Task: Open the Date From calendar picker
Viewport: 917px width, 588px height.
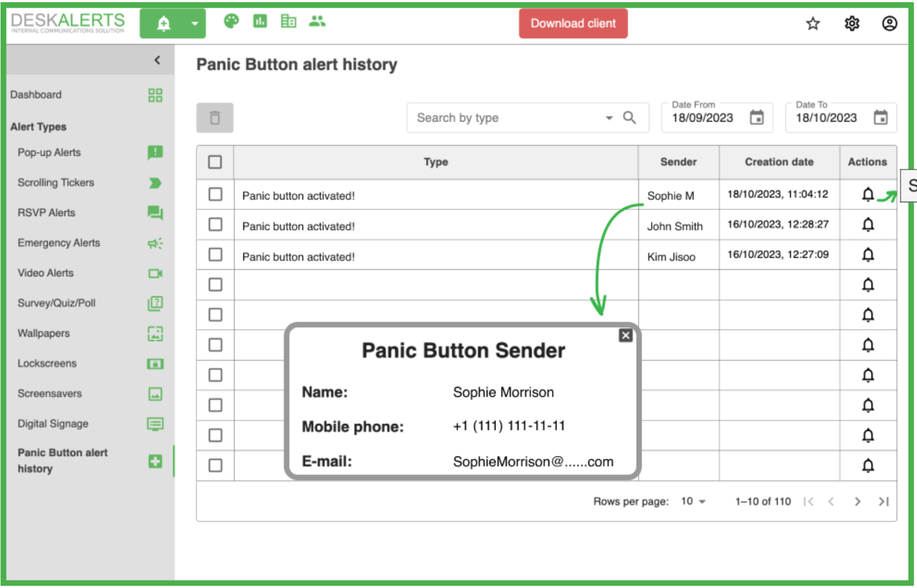Action: [x=757, y=118]
